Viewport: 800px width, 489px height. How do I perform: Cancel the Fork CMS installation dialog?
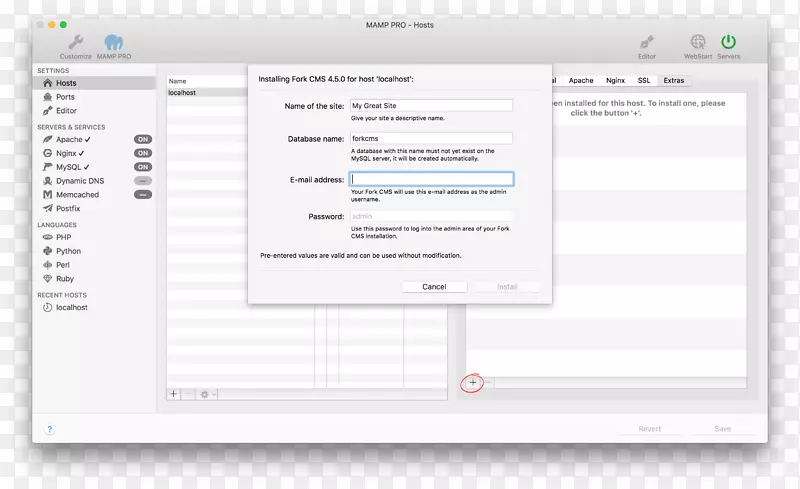click(x=434, y=287)
